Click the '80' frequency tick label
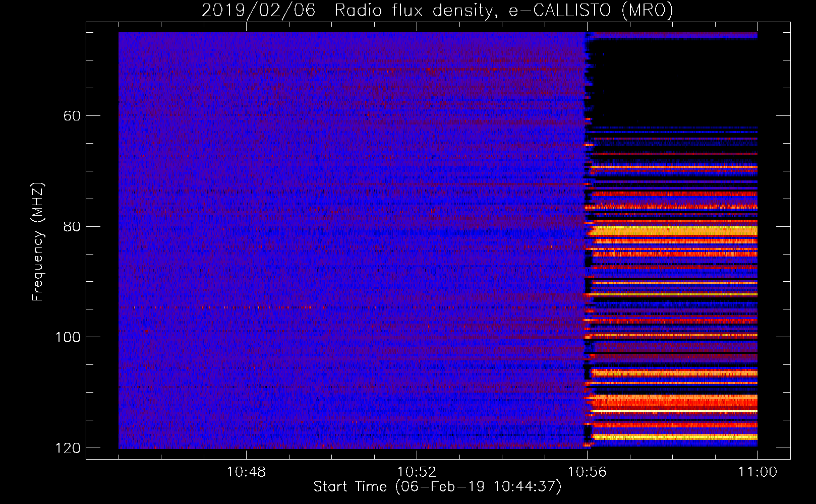Screen dimensions: 816x504 pos(72,226)
